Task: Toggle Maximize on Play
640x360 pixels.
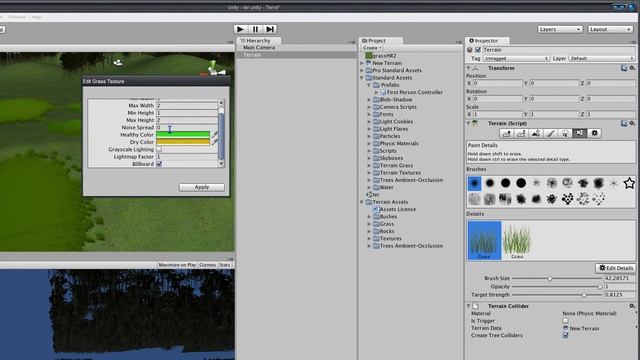Action: click(x=177, y=265)
